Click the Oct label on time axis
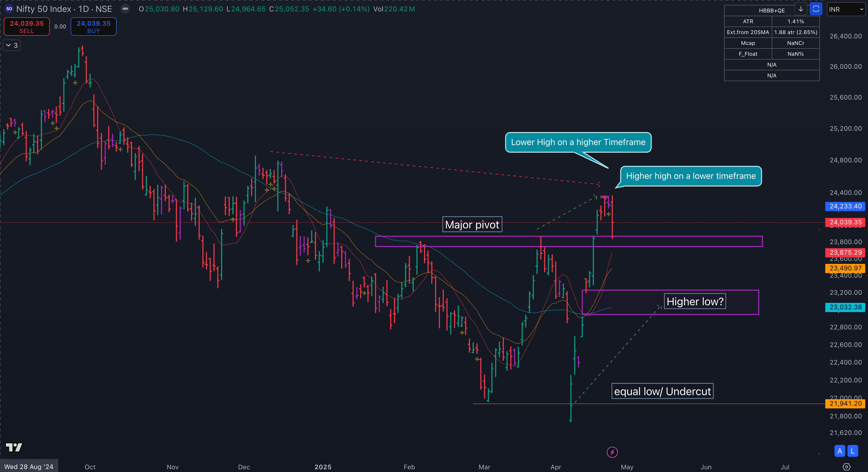The width and height of the screenshot is (868, 472). pyautogui.click(x=90, y=467)
